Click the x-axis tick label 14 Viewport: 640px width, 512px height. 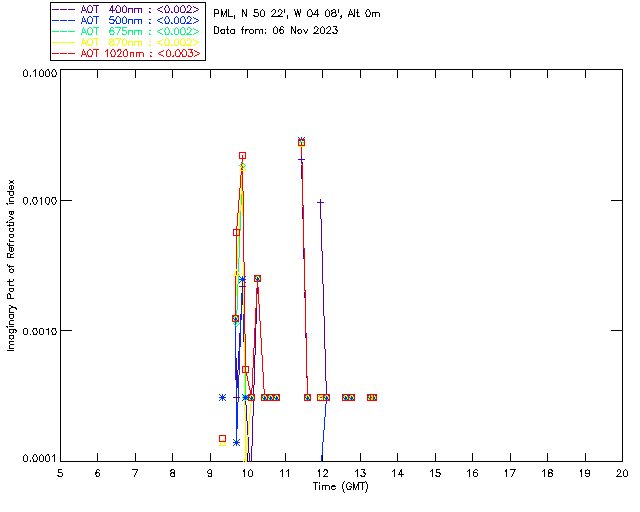click(x=398, y=473)
